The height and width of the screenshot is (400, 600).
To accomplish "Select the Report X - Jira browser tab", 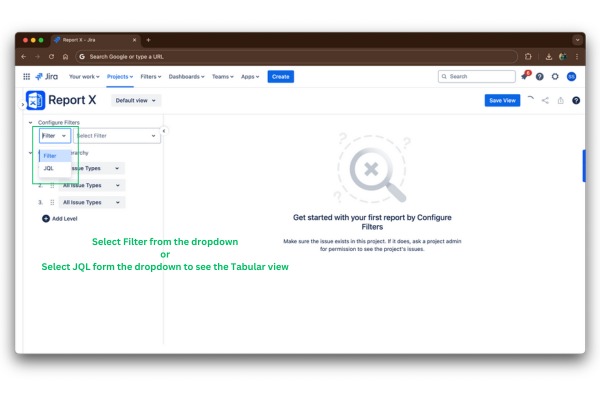I will coord(96,40).
